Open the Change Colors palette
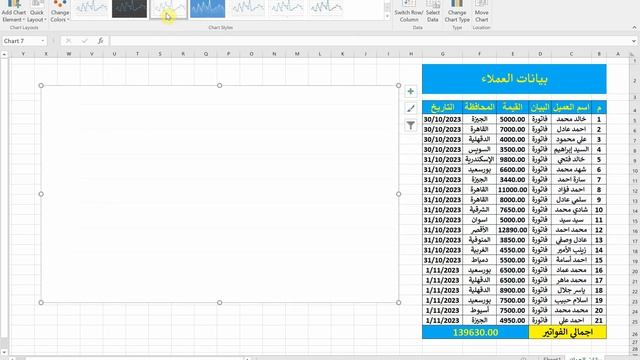The width and height of the screenshot is (640, 360). (x=60, y=11)
